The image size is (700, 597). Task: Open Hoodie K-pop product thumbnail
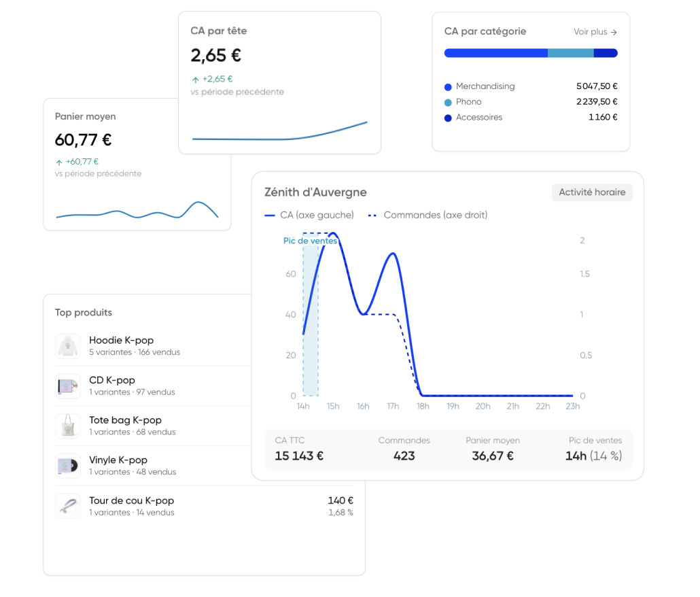(68, 346)
